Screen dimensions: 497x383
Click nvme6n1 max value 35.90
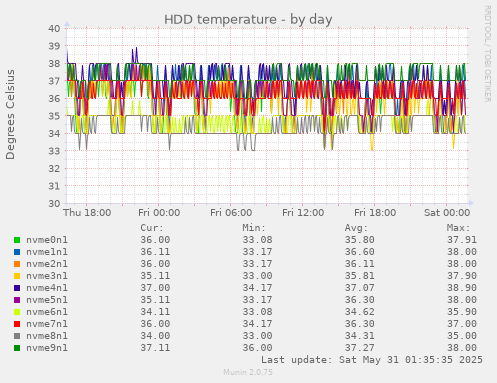[x=462, y=312]
